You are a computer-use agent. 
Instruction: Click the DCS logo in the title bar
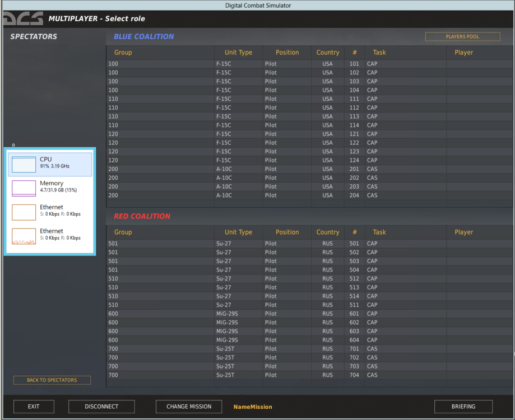[22, 17]
